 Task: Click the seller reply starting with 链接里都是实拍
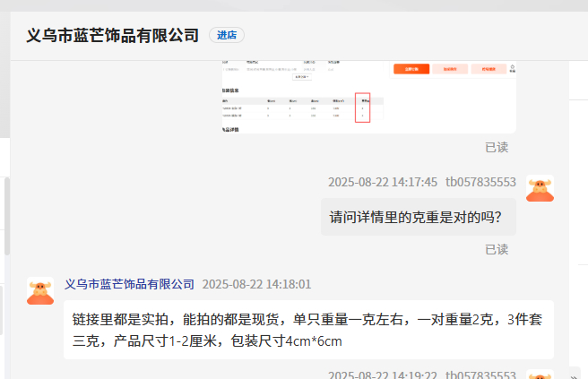tap(307, 330)
